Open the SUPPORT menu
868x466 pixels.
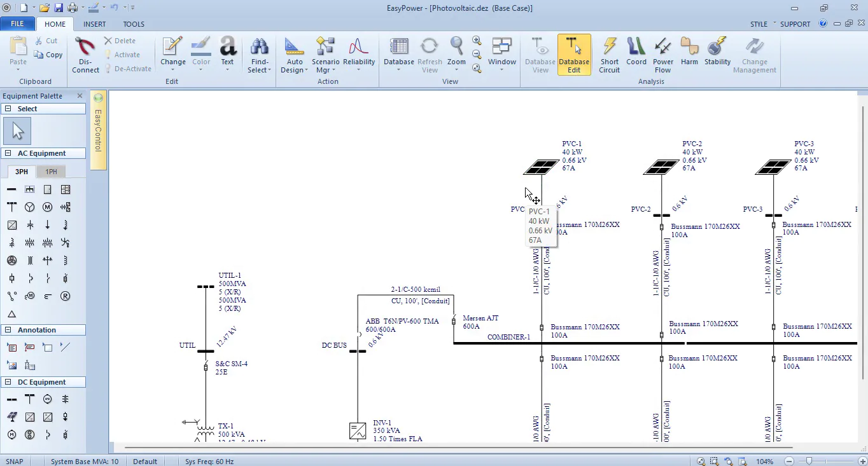[795, 24]
